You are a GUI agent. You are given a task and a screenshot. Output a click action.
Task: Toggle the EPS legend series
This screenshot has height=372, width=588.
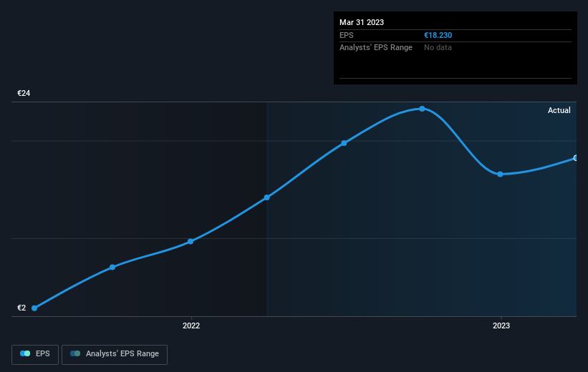click(x=35, y=354)
